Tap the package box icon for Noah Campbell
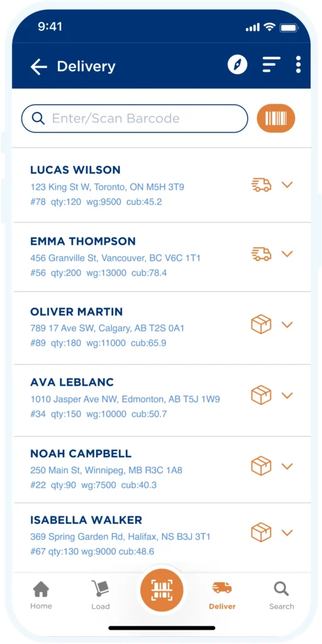The height and width of the screenshot is (644, 322). coord(261,466)
